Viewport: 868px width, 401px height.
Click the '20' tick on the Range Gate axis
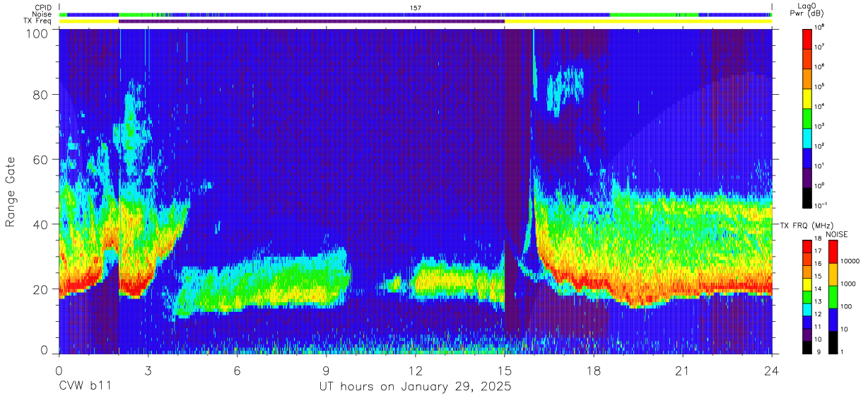[41, 289]
